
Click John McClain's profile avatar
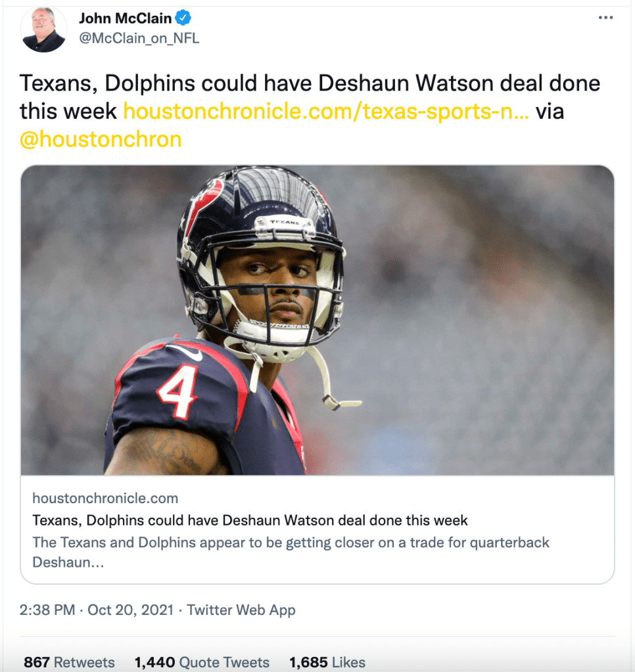43,29
